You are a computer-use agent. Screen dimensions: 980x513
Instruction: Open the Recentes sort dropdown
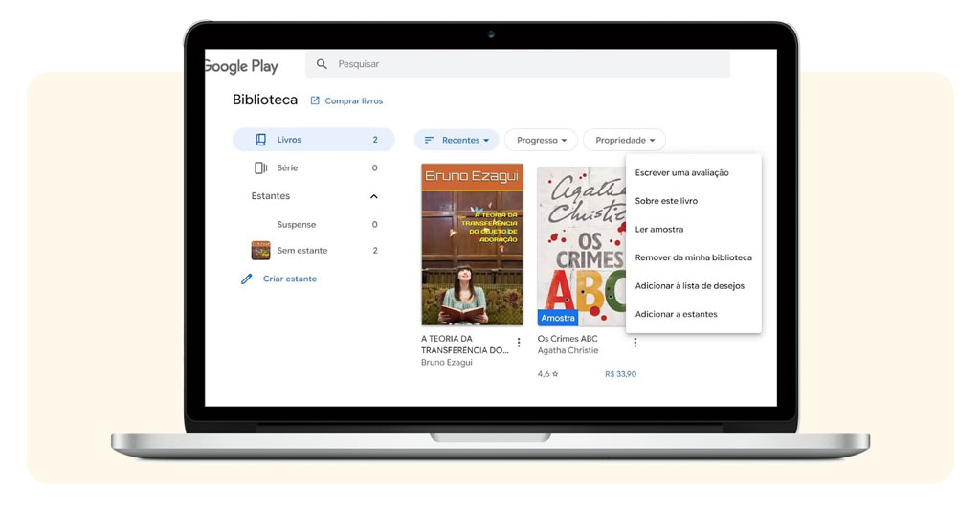457,140
